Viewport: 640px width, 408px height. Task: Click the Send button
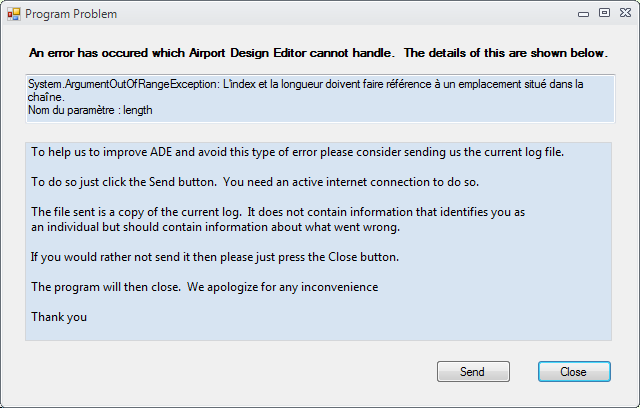point(472,372)
